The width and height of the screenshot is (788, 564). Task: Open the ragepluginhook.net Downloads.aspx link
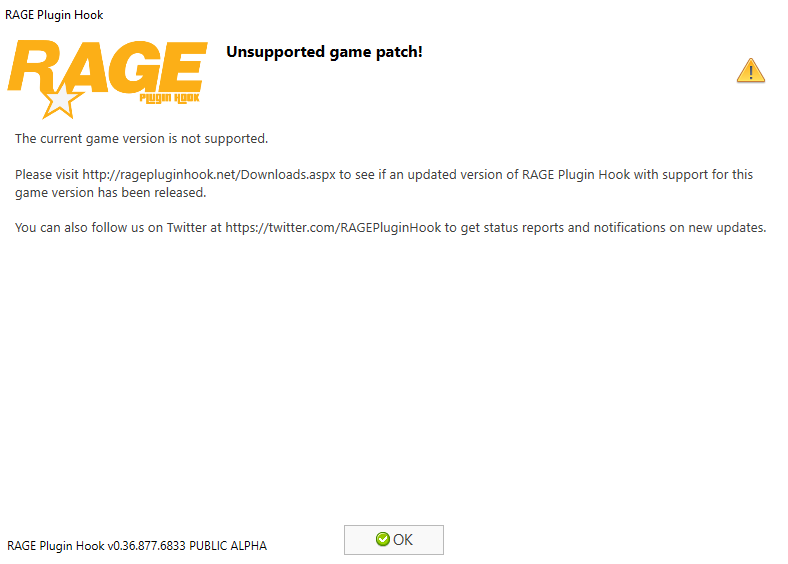(209, 174)
